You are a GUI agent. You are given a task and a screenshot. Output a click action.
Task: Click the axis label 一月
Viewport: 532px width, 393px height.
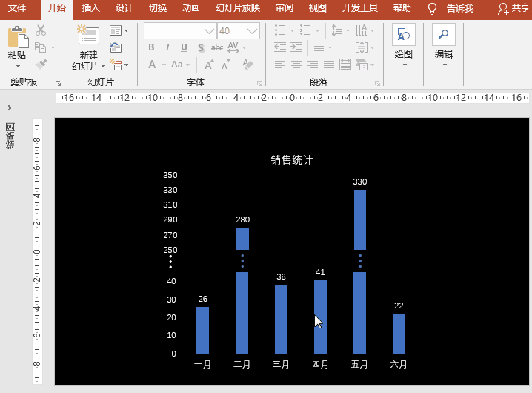(202, 365)
